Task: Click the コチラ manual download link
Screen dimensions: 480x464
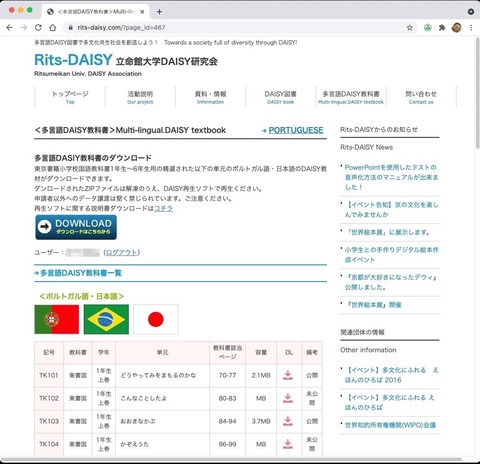Action: (163, 209)
